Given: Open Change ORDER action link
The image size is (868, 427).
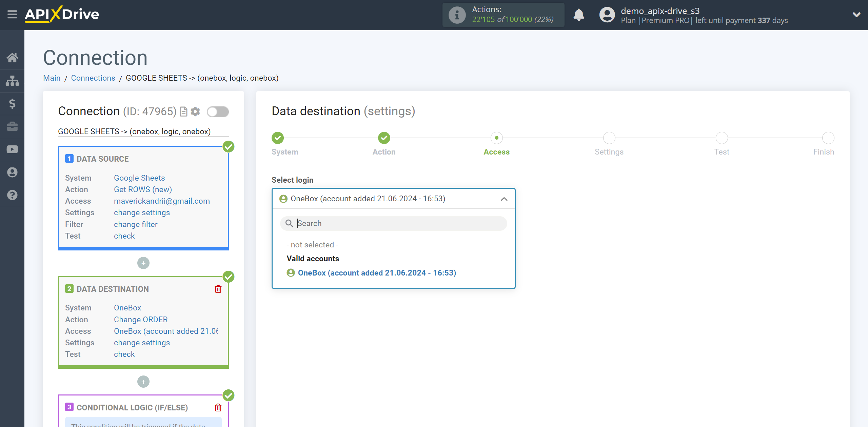Looking at the screenshot, I should (141, 320).
